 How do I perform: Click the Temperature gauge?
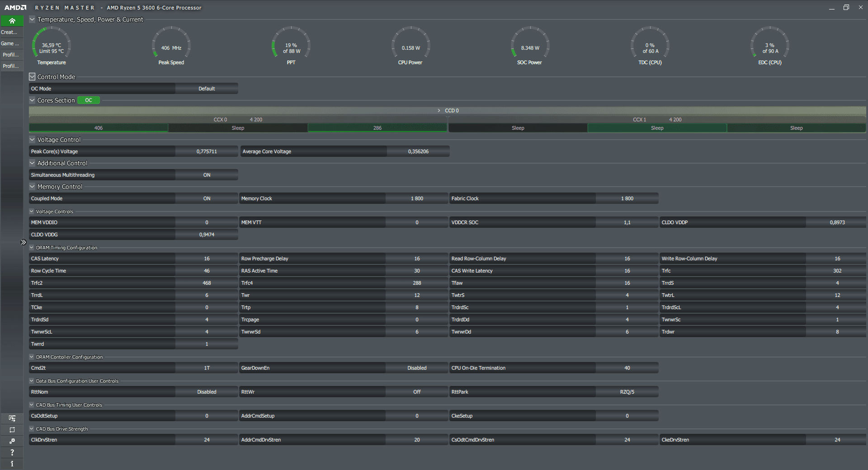(52, 46)
